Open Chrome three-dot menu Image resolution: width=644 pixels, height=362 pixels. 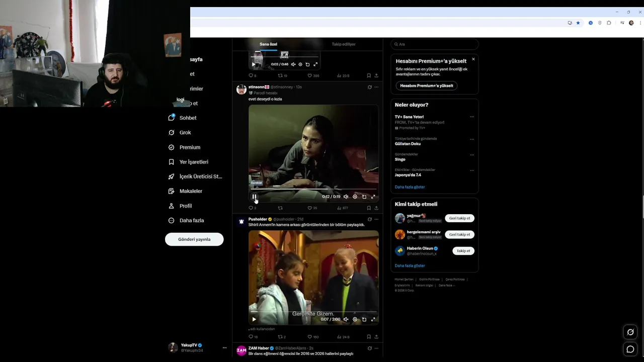[x=639, y=23]
